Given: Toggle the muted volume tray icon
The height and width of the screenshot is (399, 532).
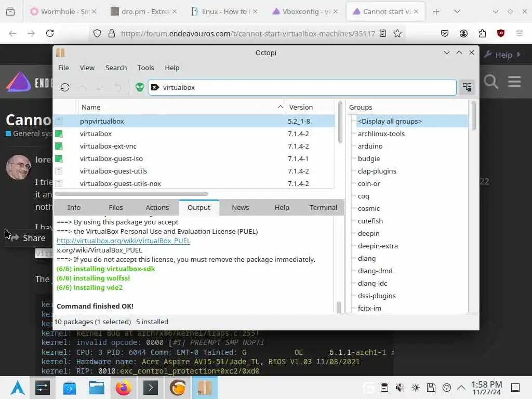Looking at the screenshot, I should tap(400, 388).
